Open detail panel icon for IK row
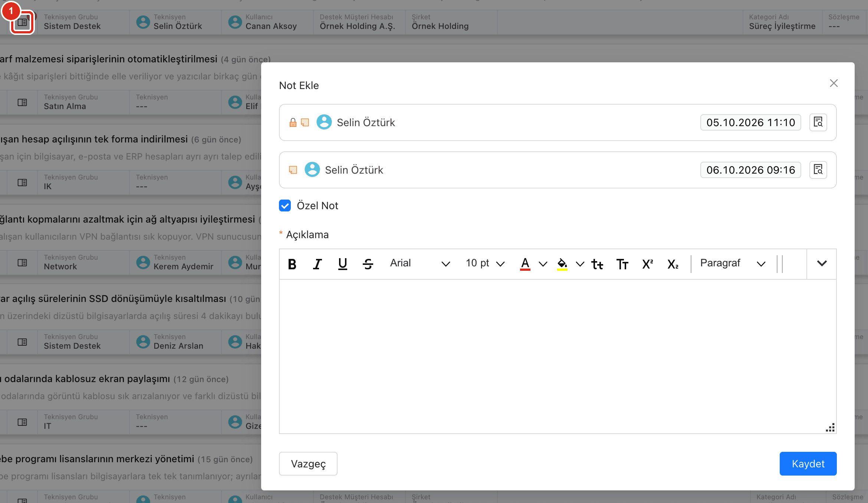 coord(22,183)
